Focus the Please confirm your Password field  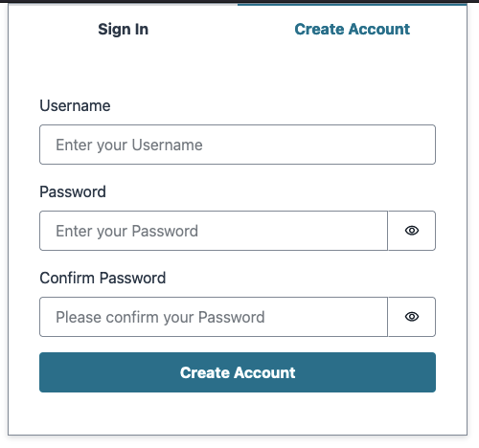tap(214, 317)
